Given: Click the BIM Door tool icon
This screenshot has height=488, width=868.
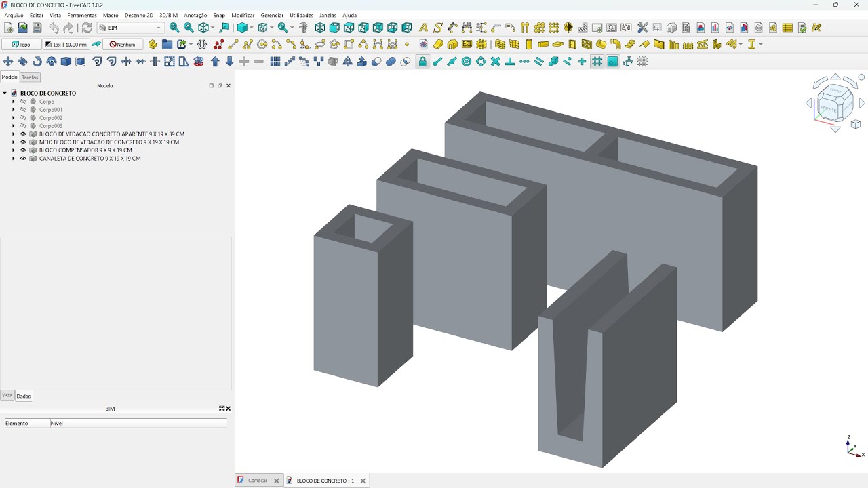Looking at the screenshot, I should 572,44.
